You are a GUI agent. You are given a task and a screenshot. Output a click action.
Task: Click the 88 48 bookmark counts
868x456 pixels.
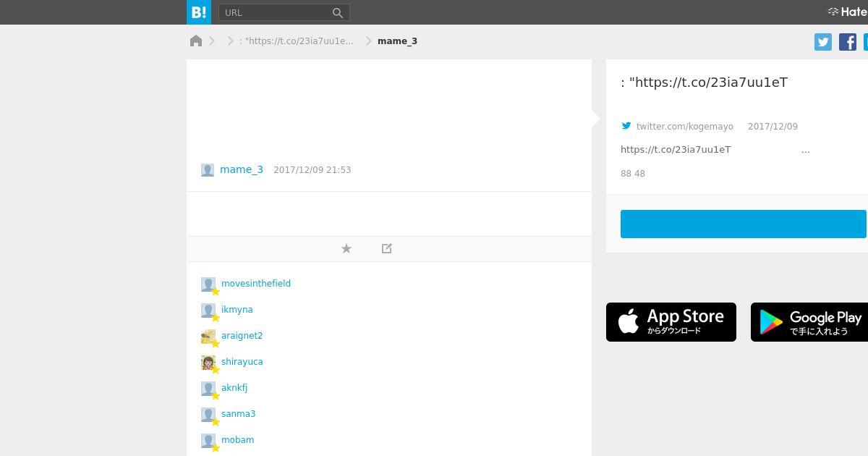click(x=633, y=174)
